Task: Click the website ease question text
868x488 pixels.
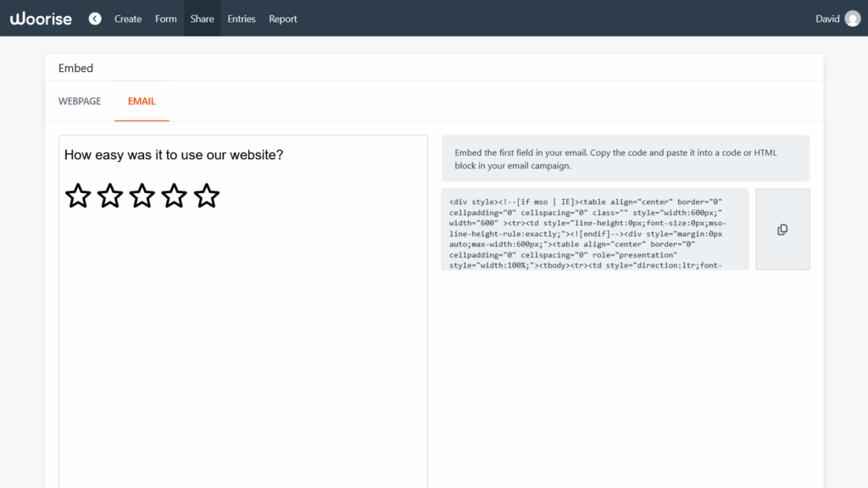Action: coord(174,155)
